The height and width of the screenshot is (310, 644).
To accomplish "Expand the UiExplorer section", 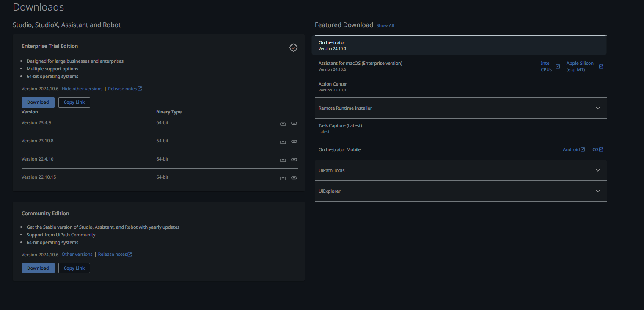I will 597,191.
